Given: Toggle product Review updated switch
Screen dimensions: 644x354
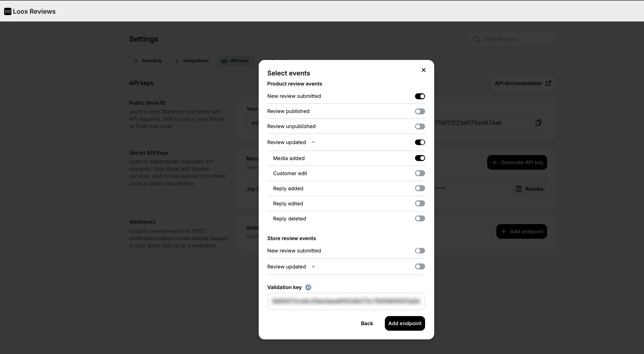Looking at the screenshot, I should coord(420,142).
